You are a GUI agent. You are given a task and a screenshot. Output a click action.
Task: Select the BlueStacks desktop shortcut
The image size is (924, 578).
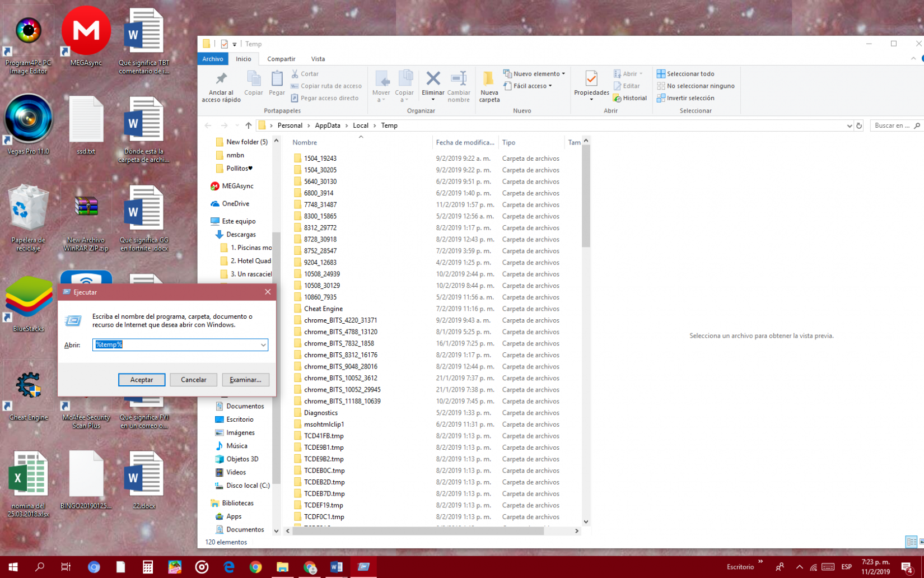(x=28, y=304)
